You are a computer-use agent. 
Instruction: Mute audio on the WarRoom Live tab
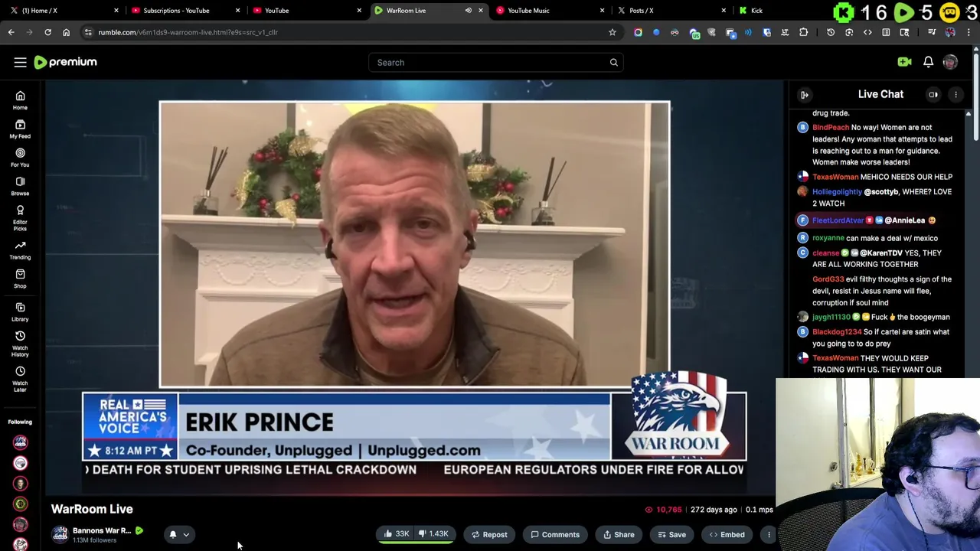pyautogui.click(x=468, y=11)
